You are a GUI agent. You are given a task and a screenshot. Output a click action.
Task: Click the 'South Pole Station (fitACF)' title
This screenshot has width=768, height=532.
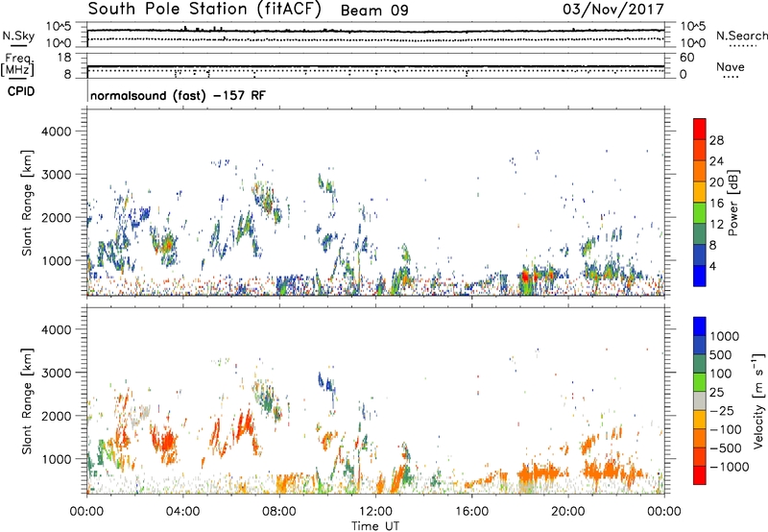click(x=204, y=10)
